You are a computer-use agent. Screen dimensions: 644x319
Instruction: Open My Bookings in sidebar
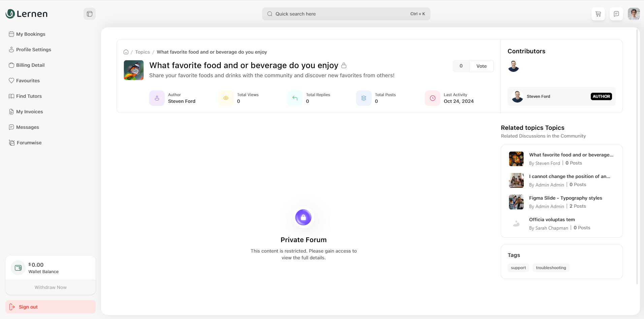pyautogui.click(x=31, y=34)
